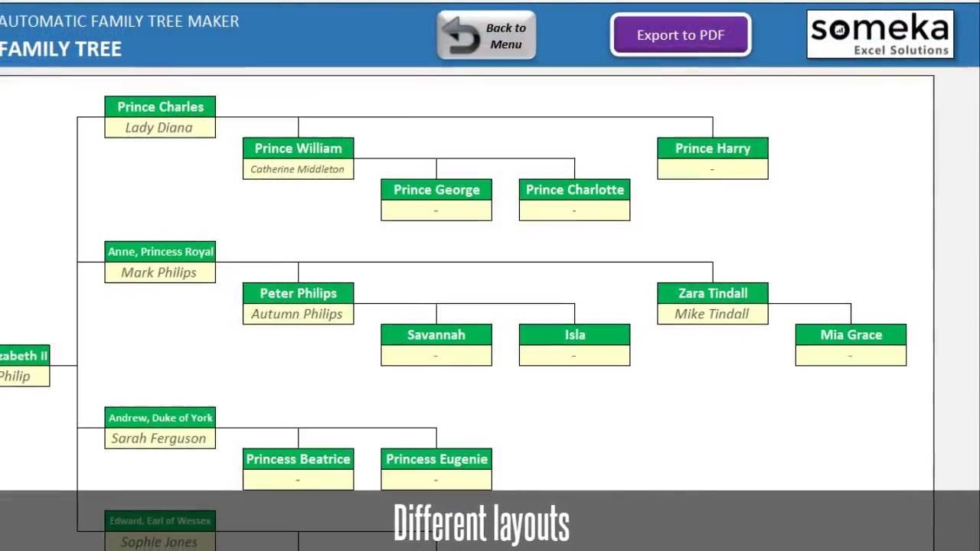Click Mike Tindall's name cell
Viewport: 980px width, 551px height.
coord(712,314)
